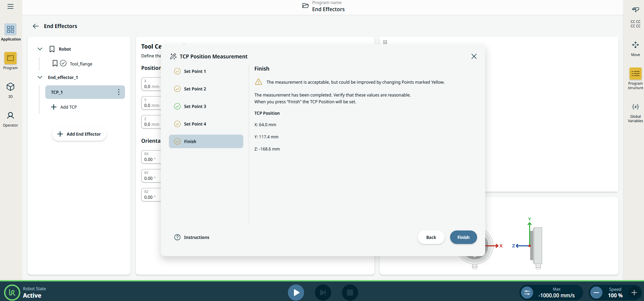Viewport: 644px width, 301px height.
Task: Go to Set Point 1 step
Action: pos(195,71)
